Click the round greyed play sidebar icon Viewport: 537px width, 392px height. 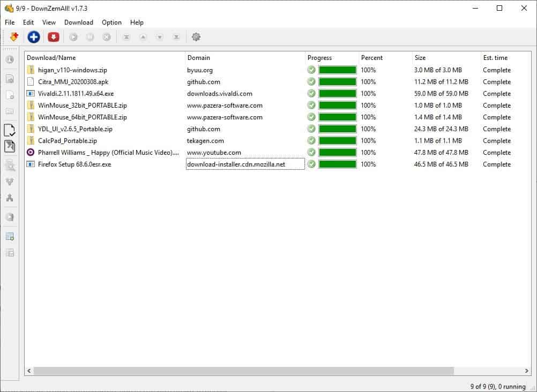pos(10,217)
